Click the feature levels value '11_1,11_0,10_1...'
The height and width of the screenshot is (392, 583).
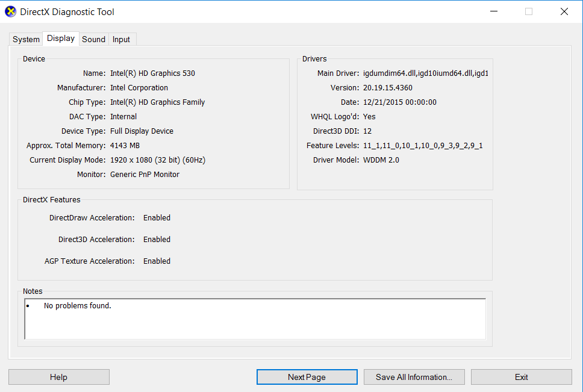coord(423,146)
